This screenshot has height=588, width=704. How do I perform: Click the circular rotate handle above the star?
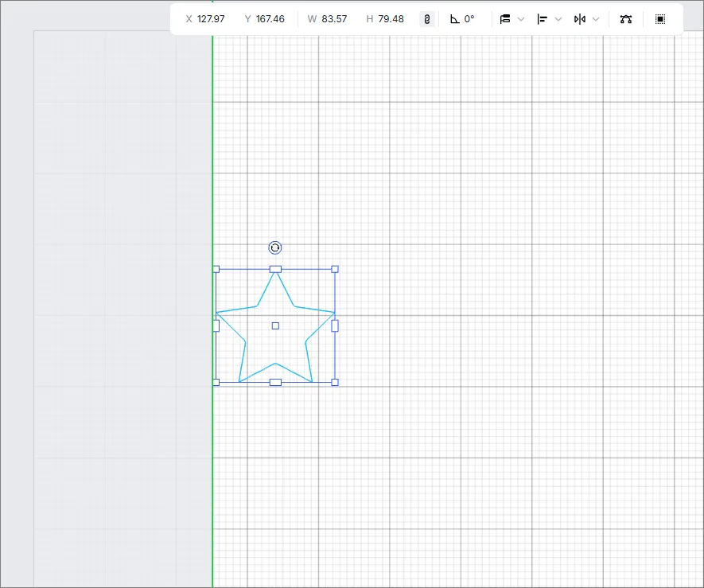[274, 247]
